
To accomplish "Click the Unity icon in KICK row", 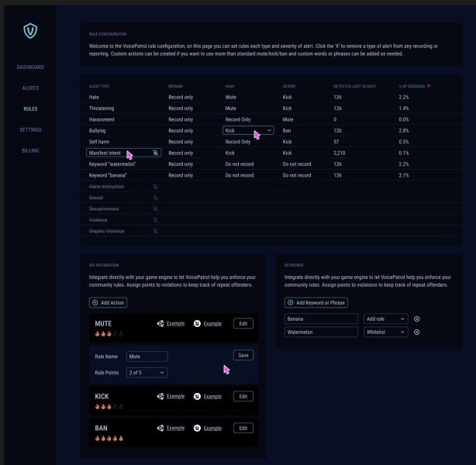I will coord(160,396).
